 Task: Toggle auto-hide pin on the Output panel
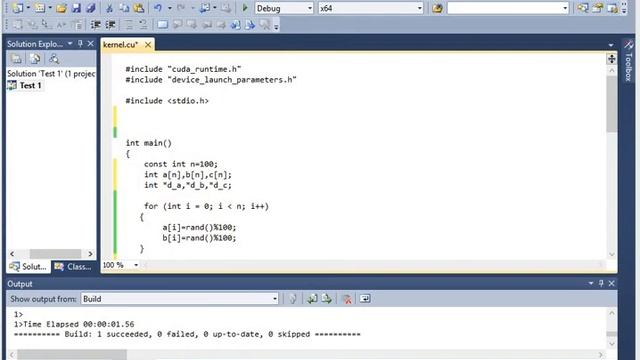click(x=601, y=283)
